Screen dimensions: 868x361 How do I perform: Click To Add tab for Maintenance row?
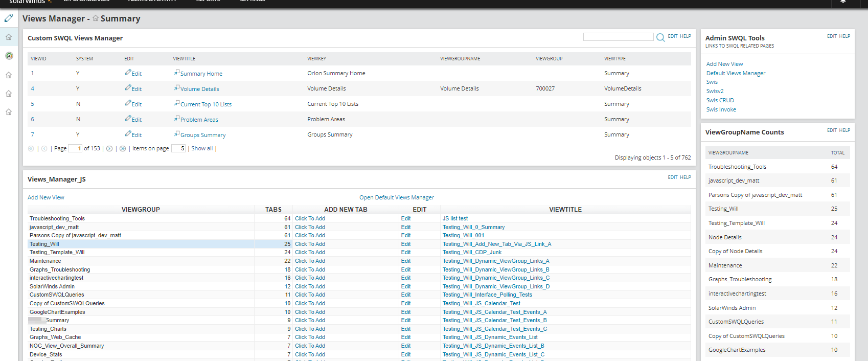pos(310,261)
